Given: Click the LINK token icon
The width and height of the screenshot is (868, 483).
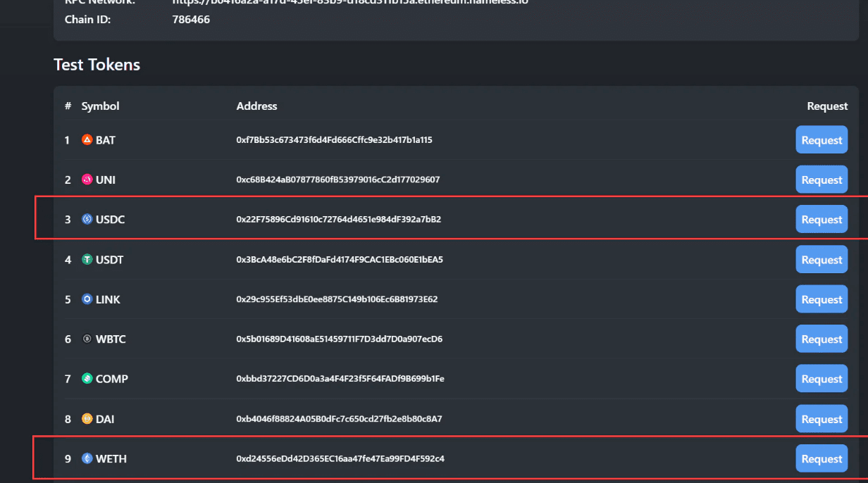Looking at the screenshot, I should (x=85, y=299).
